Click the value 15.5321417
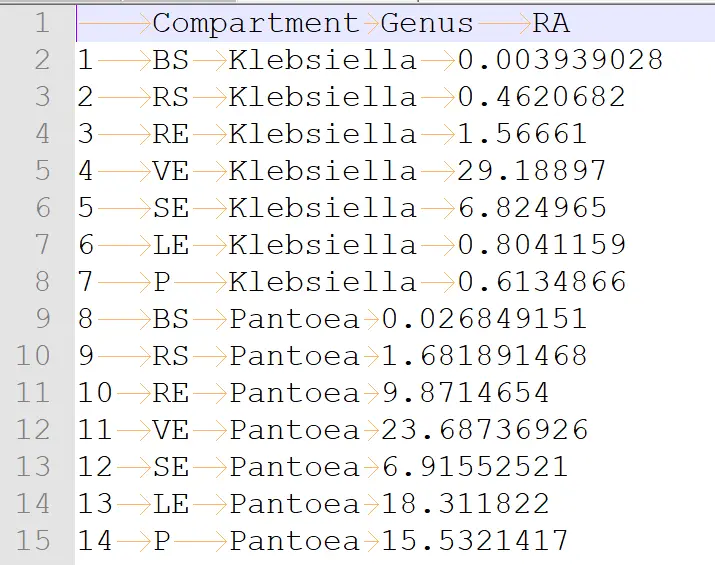 [474, 541]
